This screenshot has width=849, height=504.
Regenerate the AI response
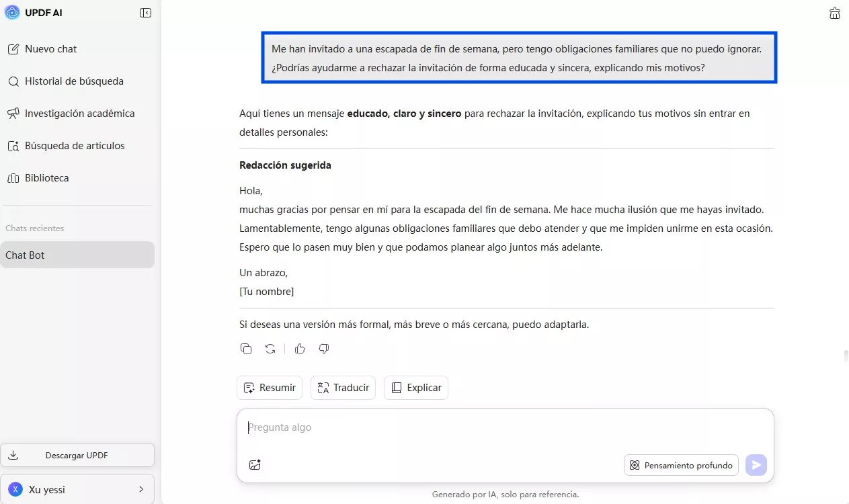[270, 349]
